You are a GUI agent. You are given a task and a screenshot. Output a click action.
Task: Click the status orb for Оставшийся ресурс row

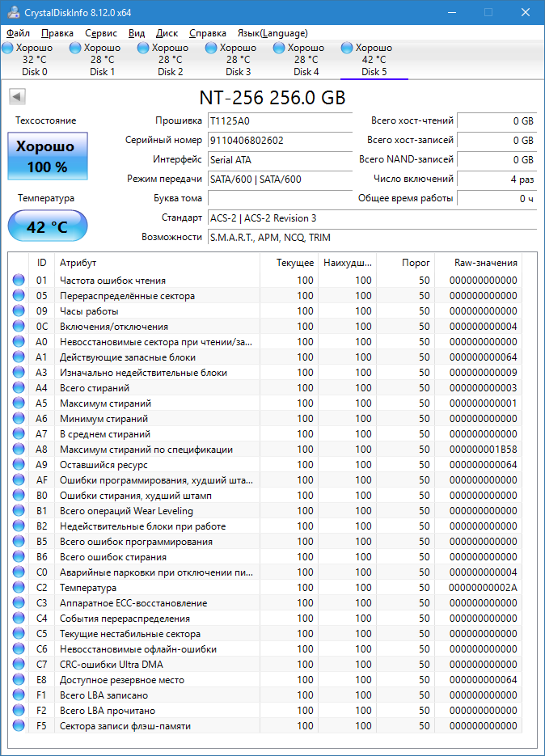[19, 465]
